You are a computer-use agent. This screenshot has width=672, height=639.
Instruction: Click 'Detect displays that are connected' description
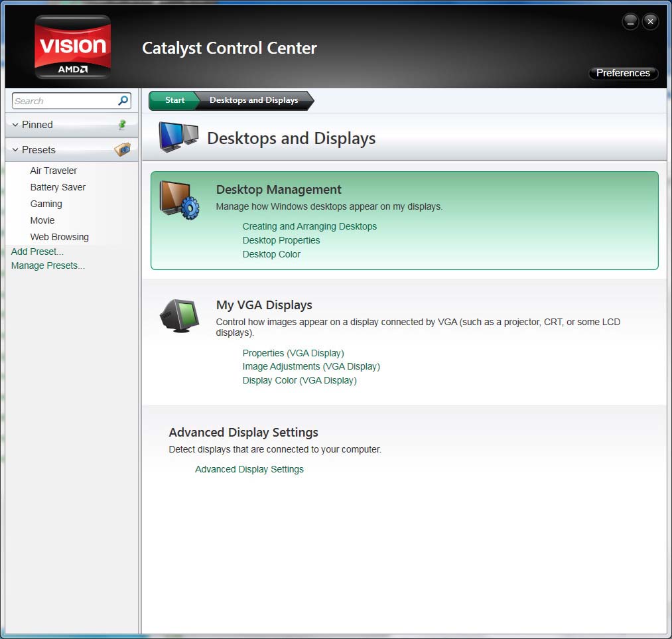[x=275, y=449]
